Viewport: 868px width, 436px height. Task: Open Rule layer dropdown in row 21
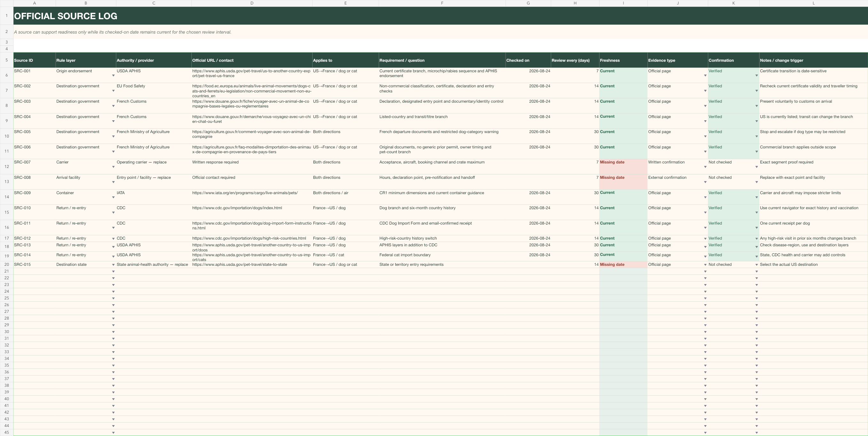(x=113, y=272)
